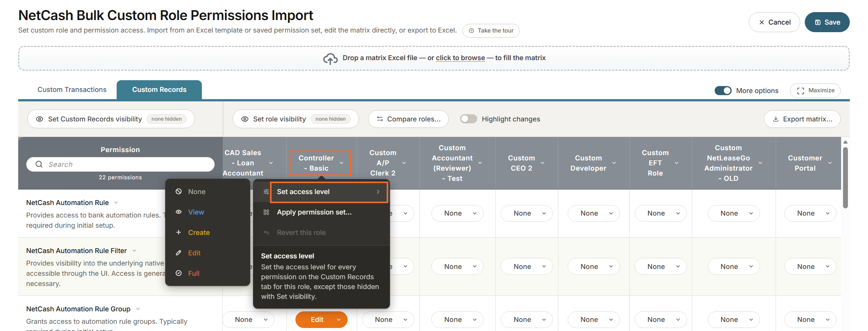Open the Custom Developer column chevron
The width and height of the screenshot is (868, 331).
(614, 163)
